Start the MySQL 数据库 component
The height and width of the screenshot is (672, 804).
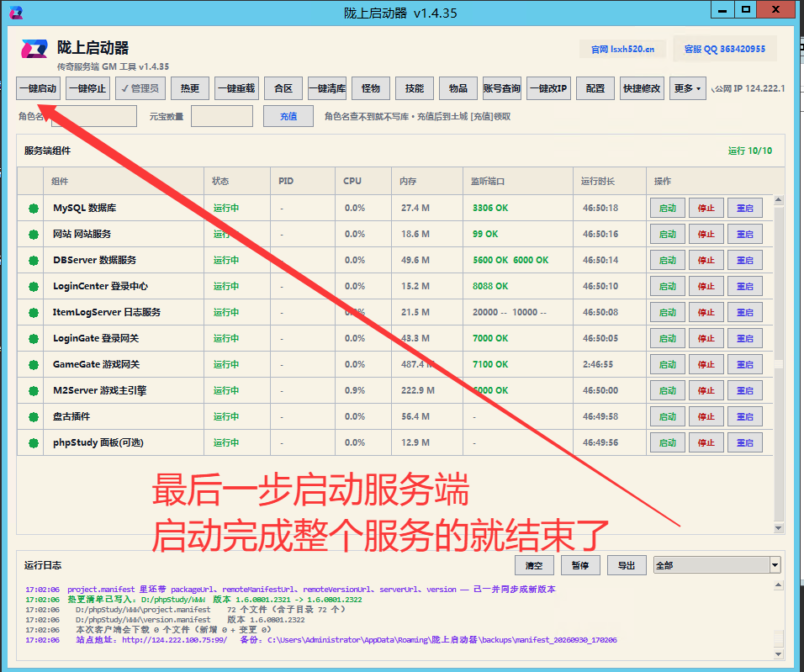click(668, 208)
